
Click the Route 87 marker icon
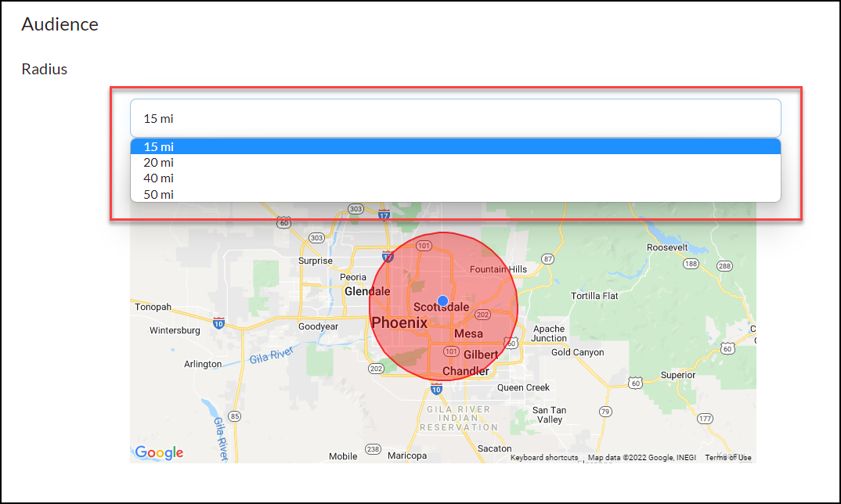point(547,259)
